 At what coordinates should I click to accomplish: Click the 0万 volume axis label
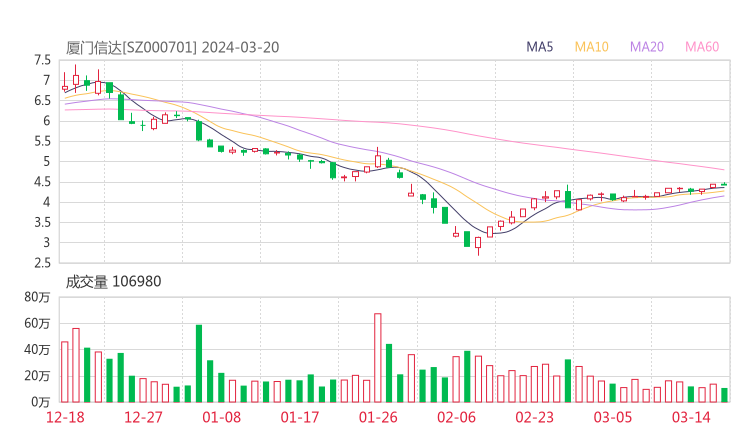(x=41, y=402)
